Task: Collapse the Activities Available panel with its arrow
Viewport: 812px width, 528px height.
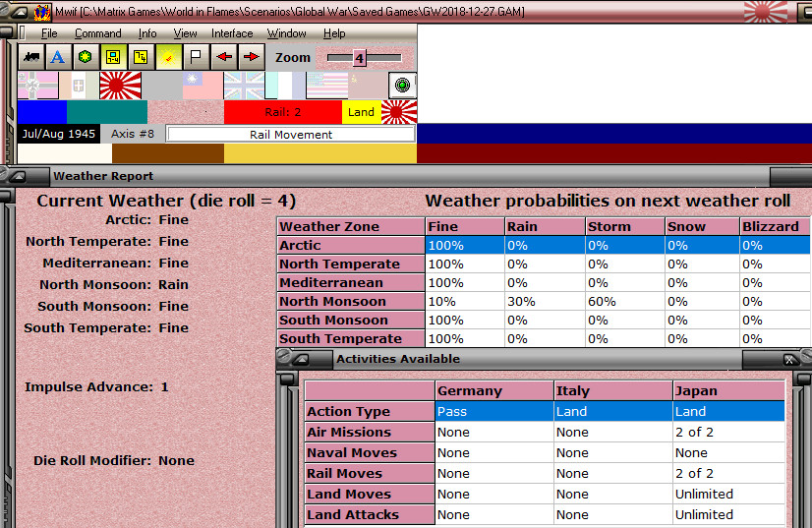Action: (x=302, y=359)
